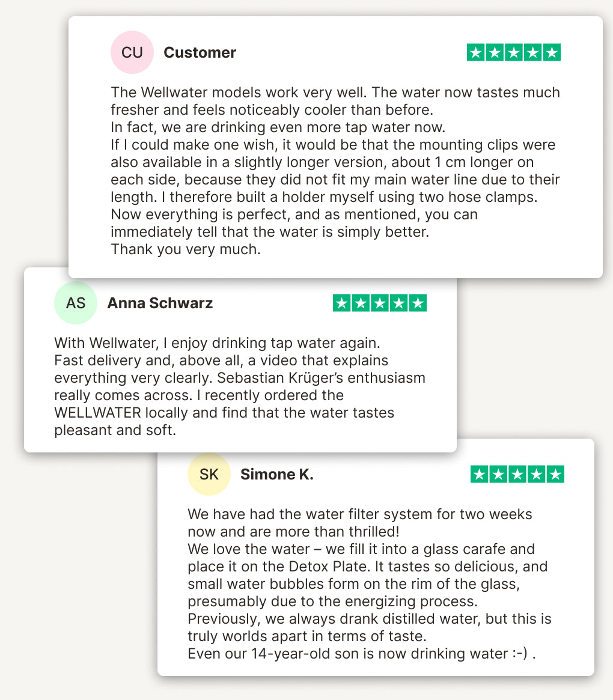Click the first star of Customer's rating
613x700 pixels.
point(477,53)
